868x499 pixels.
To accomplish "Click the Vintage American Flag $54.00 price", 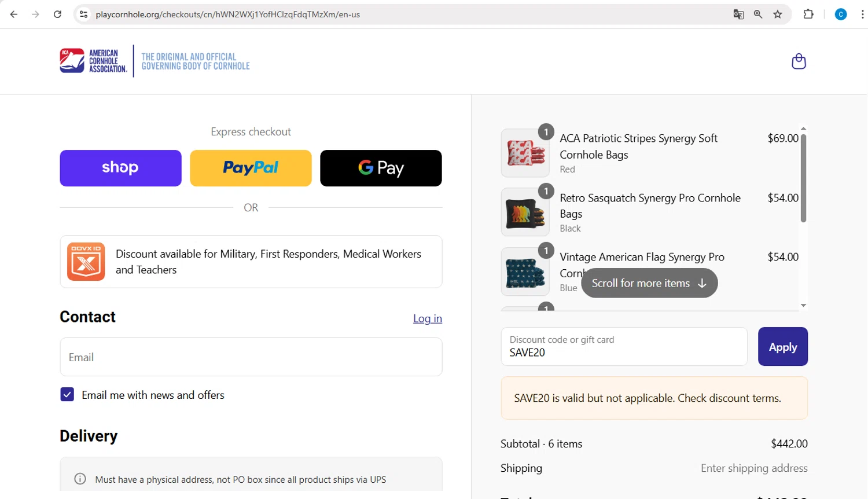I will pos(783,257).
